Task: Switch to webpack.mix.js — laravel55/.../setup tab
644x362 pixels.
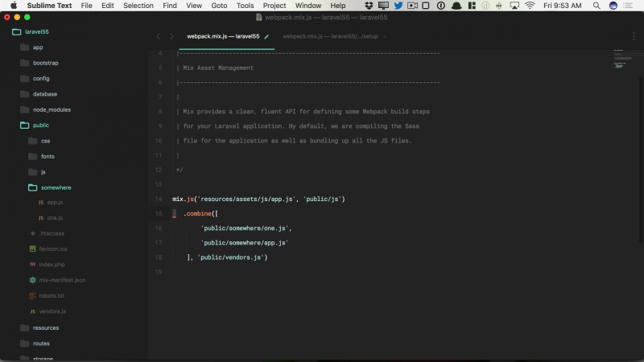Action: pos(330,36)
